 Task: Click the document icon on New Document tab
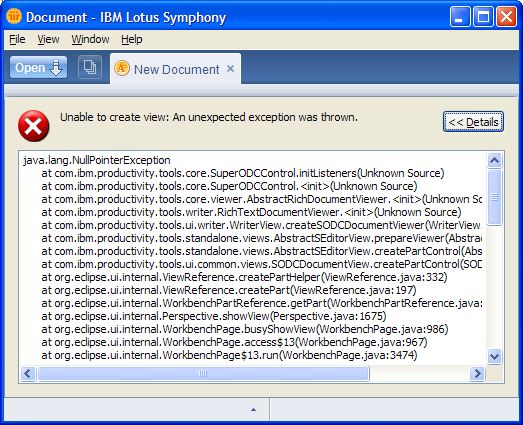click(x=122, y=68)
